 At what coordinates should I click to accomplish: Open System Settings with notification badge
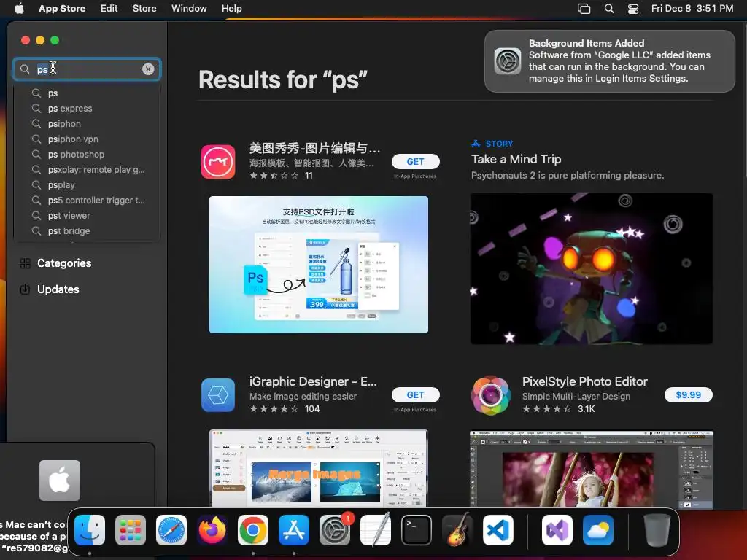[335, 530]
